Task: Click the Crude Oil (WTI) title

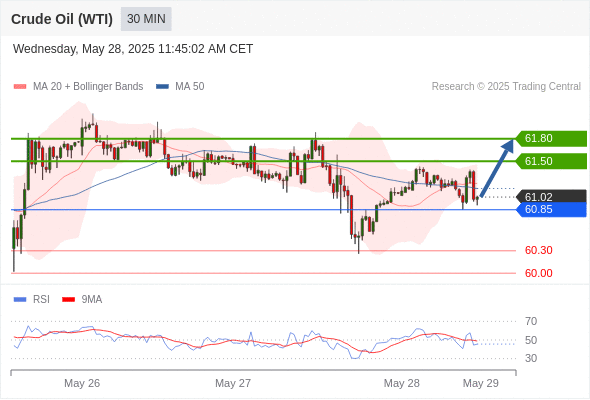Action: pyautogui.click(x=62, y=19)
